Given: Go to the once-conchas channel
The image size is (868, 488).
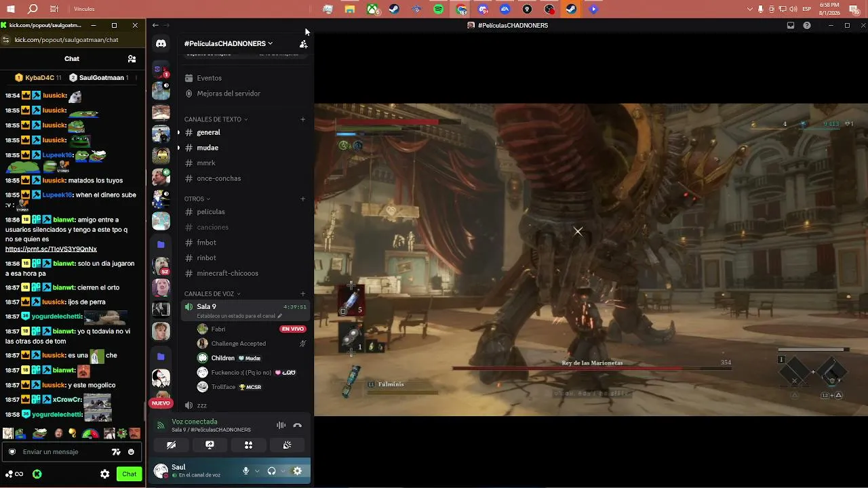Looking at the screenshot, I should tap(245, 179).
